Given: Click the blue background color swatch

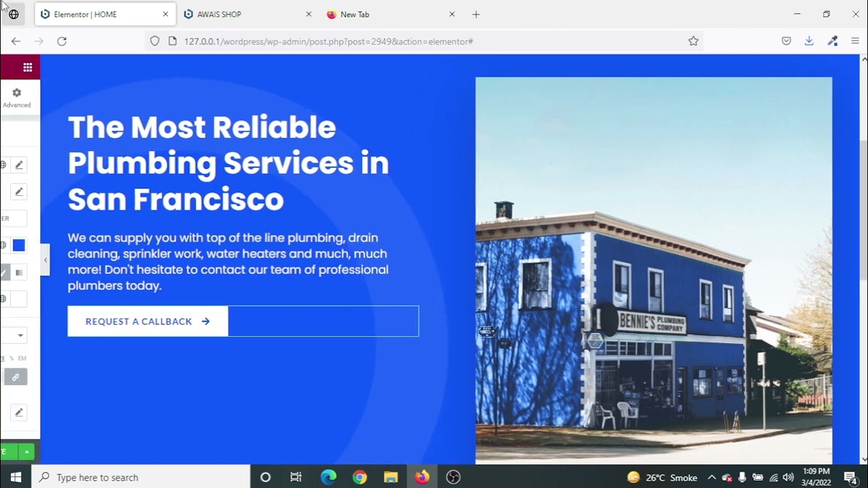Looking at the screenshot, I should pyautogui.click(x=19, y=245).
